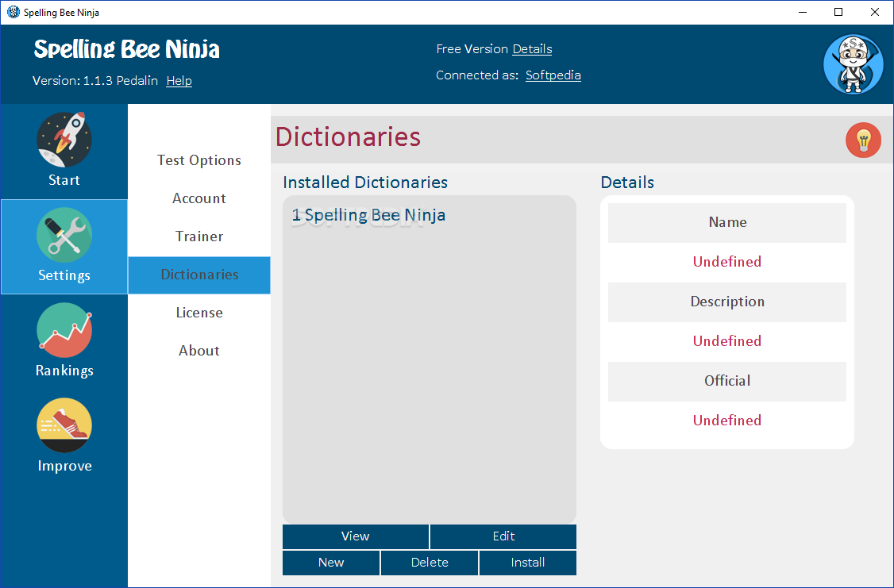
Task: Click the Edit dictionary button
Action: [x=503, y=536]
